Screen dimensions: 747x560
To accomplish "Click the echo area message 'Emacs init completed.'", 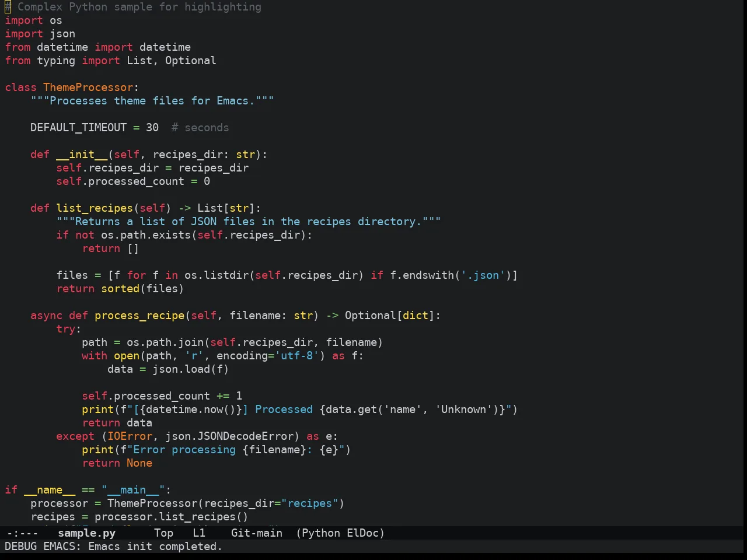I will pyautogui.click(x=155, y=547).
